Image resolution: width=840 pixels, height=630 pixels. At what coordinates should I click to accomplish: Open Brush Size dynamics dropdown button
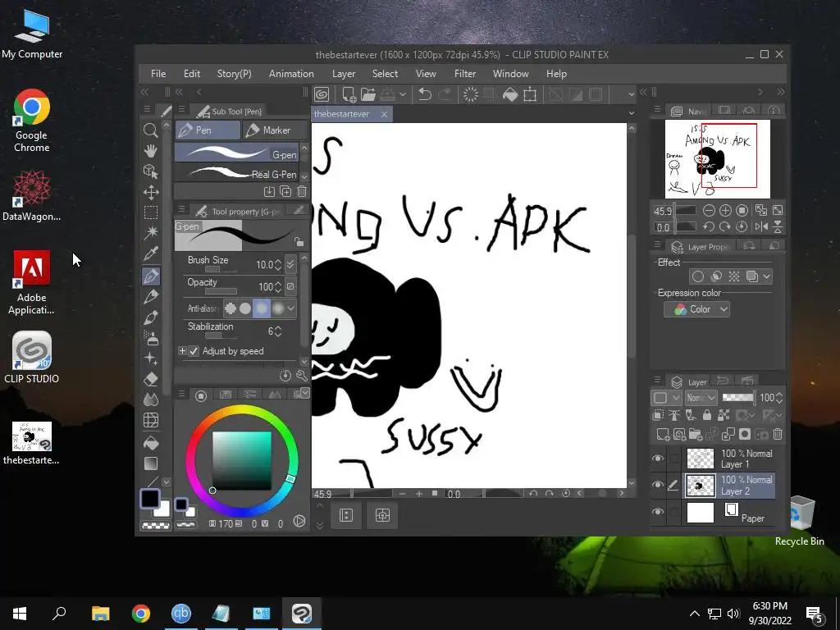[x=290, y=264]
